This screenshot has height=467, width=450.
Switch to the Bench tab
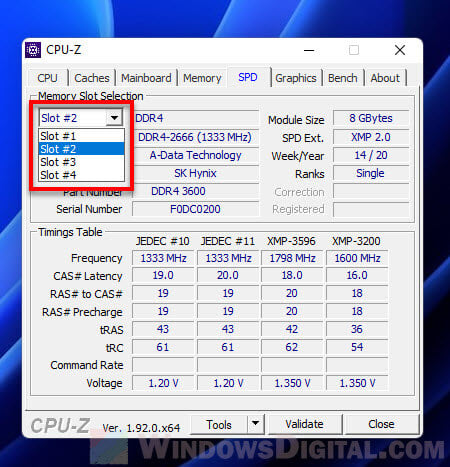pos(342,78)
